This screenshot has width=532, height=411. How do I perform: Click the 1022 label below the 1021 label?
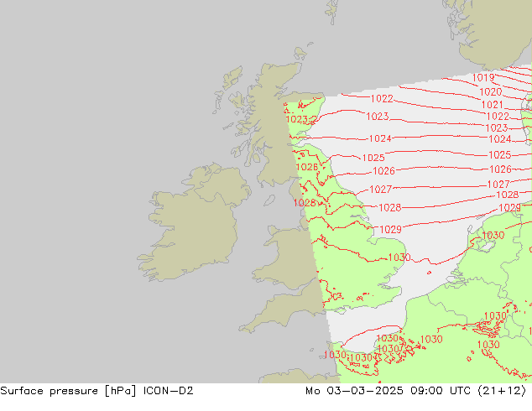click(498, 117)
